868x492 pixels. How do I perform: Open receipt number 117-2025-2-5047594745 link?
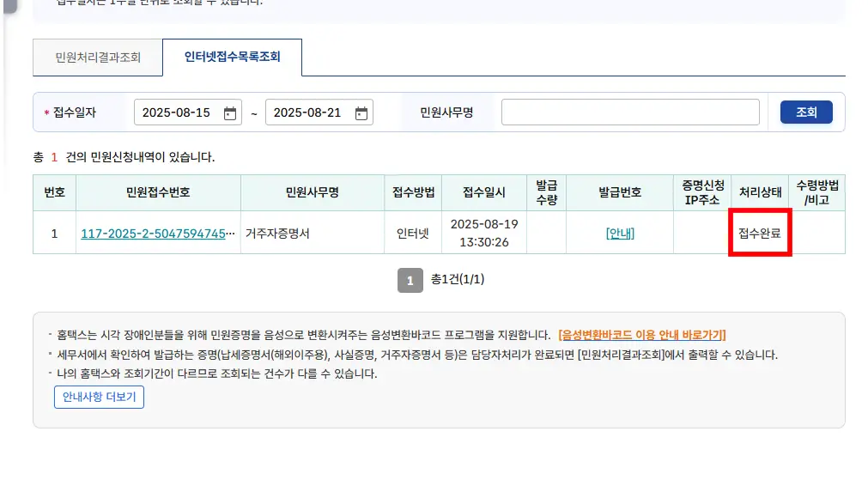157,234
